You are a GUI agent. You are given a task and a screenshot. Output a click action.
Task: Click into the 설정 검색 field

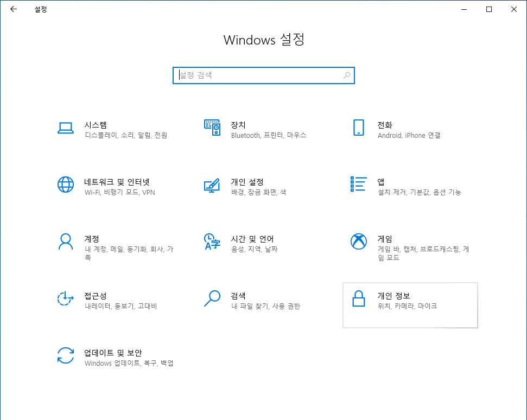tap(264, 75)
